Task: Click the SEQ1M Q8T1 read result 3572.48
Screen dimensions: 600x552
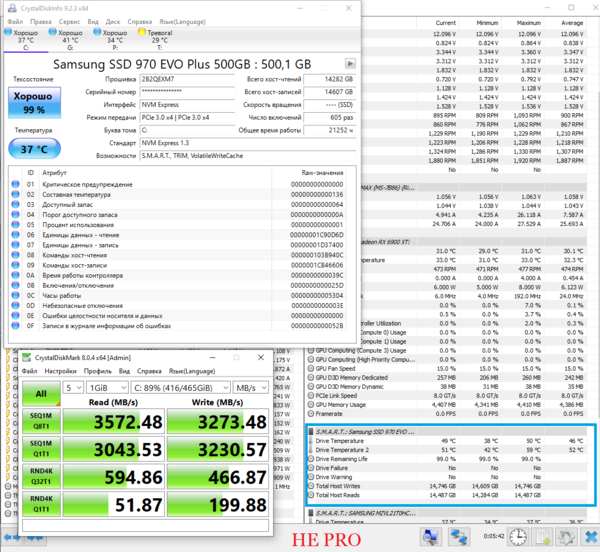Action: pyautogui.click(x=114, y=422)
